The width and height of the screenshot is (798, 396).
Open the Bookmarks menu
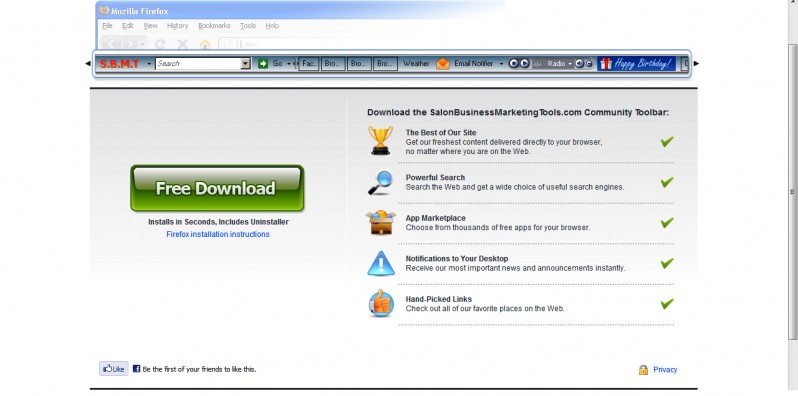coord(214,25)
